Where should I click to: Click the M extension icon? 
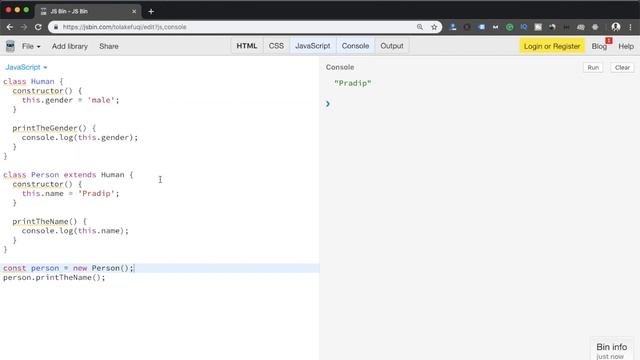496,27
